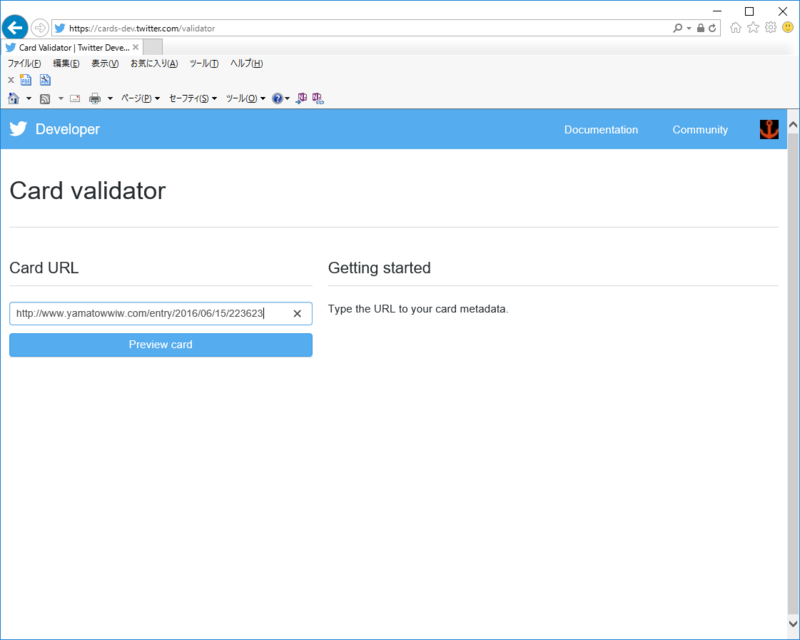Click the scrollbar up arrow
The height and width of the screenshot is (640, 800).
[x=793, y=125]
